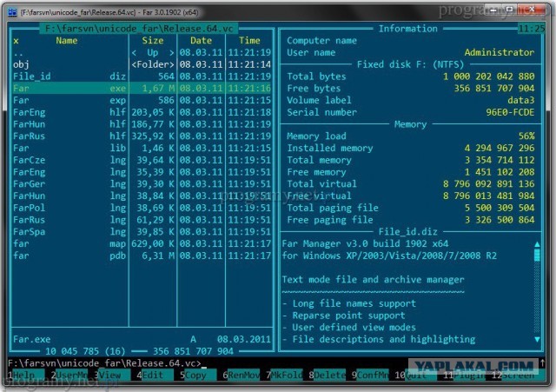Screen dimensions: 556x392
Task: Click the Date column header
Action: [201, 41]
